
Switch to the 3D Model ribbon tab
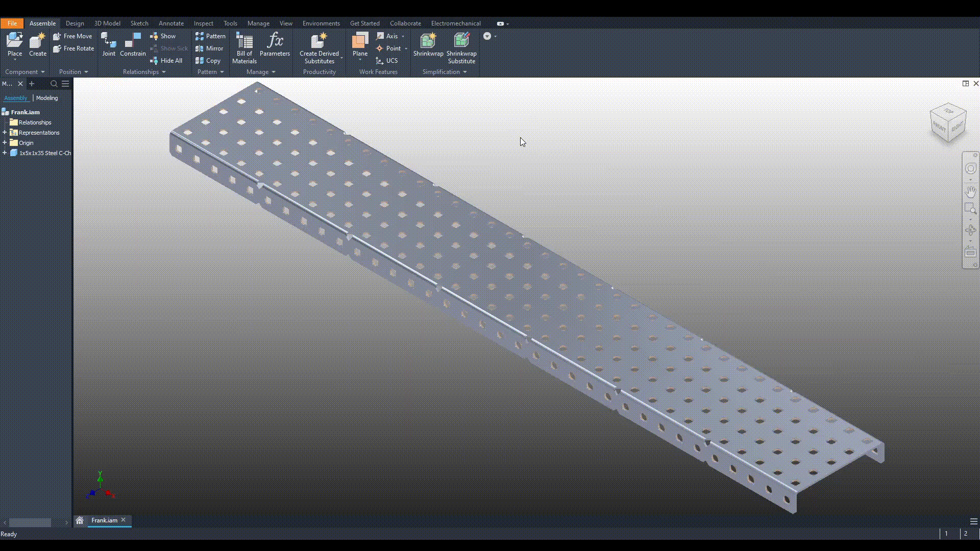(107, 23)
